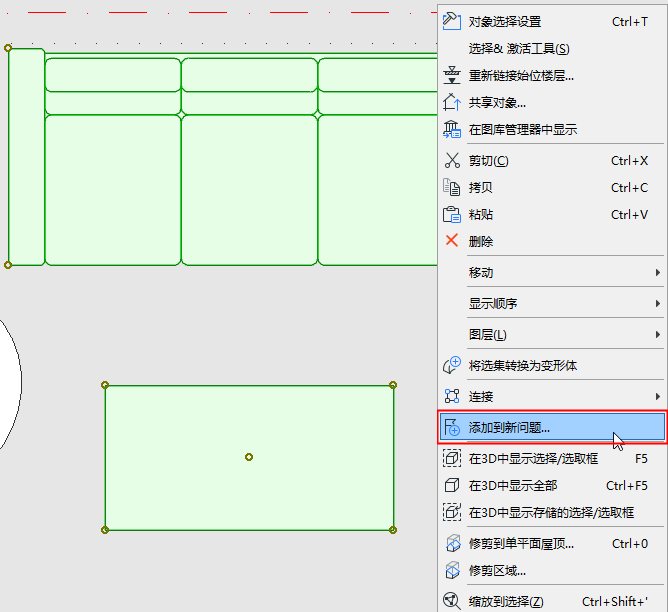Select 缩放到选择(Z)
The height and width of the screenshot is (612, 668).
(552, 601)
